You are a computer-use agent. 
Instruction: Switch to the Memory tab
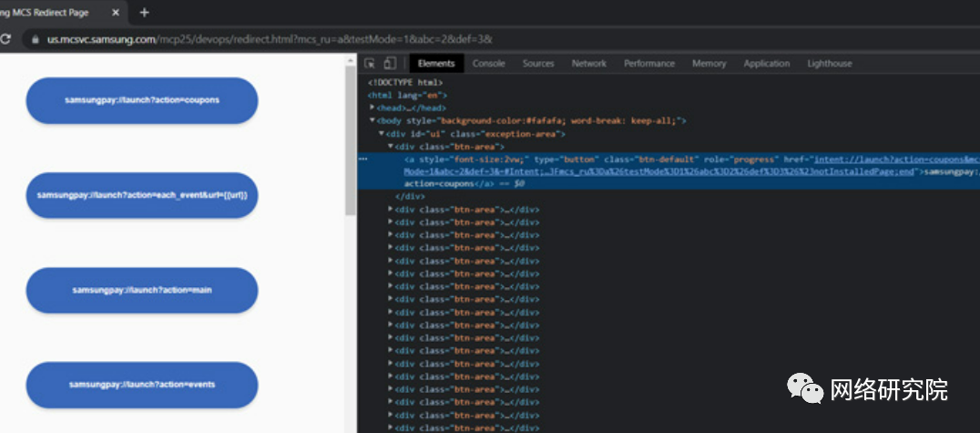(x=709, y=63)
